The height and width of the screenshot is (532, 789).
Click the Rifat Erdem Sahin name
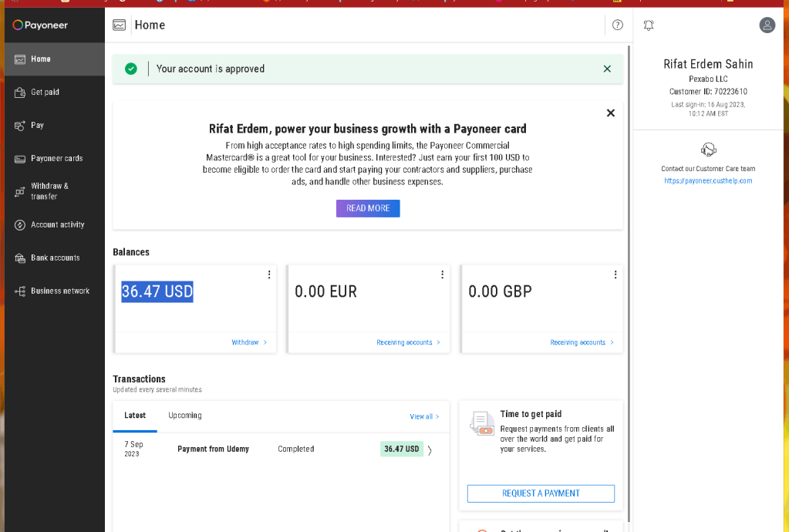(x=708, y=64)
